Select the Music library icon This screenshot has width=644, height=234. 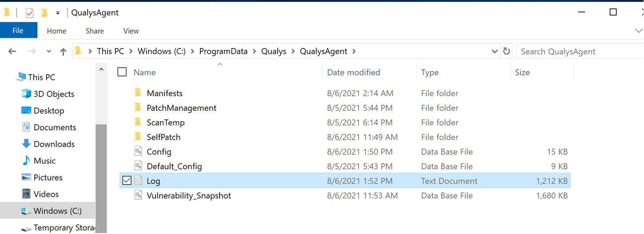pos(26,161)
